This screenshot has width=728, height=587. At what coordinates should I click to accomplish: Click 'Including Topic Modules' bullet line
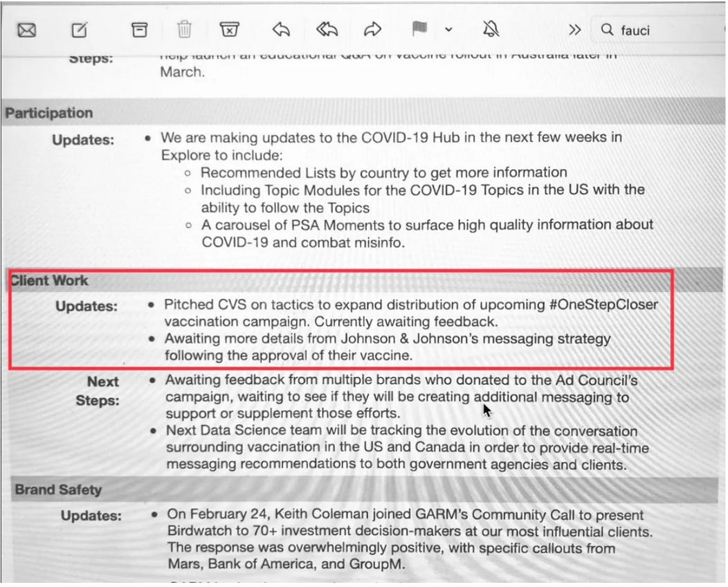coord(423,190)
